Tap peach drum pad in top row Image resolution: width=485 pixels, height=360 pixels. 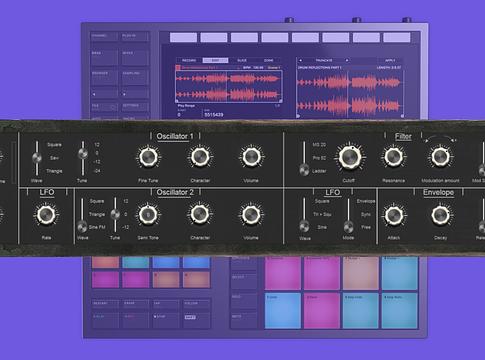point(361,273)
